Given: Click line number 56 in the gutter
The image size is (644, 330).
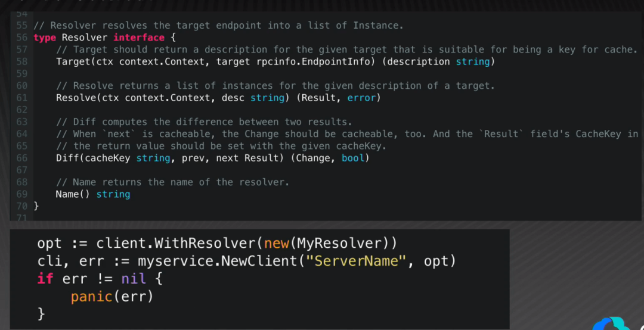Looking at the screenshot, I should (21, 38).
